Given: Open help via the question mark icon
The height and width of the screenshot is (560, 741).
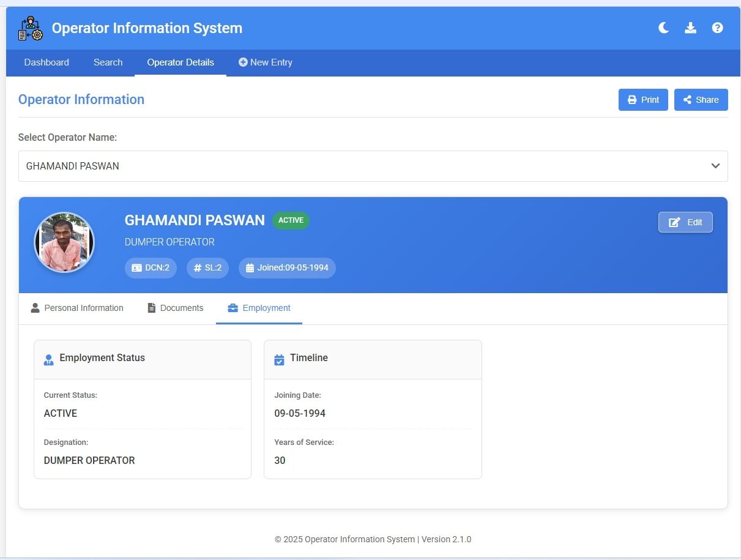Looking at the screenshot, I should point(717,28).
